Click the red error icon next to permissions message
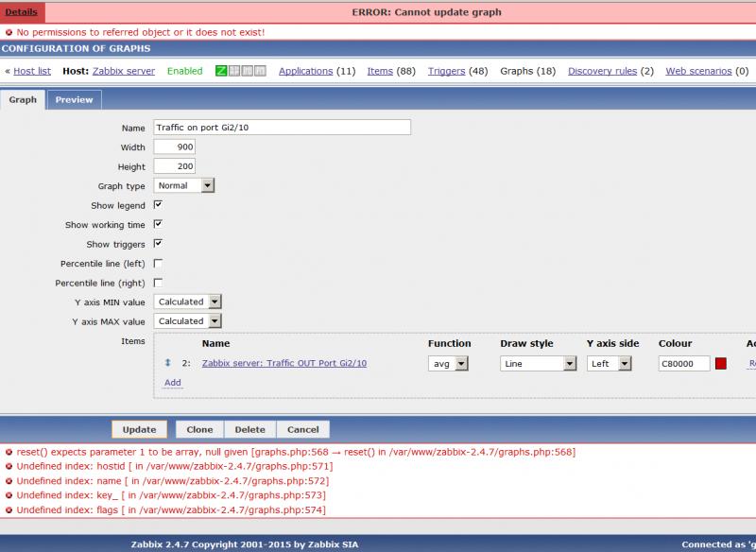This screenshot has width=756, height=552. [x=9, y=32]
